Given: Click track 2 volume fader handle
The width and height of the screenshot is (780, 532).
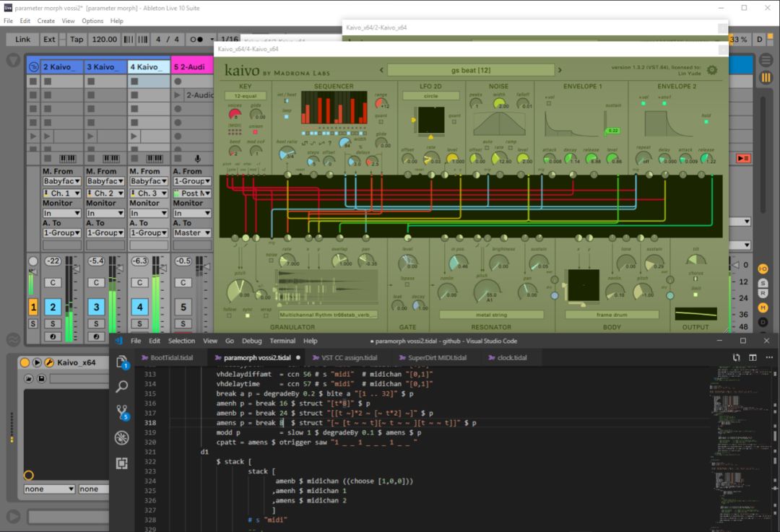Looking at the screenshot, I should [x=77, y=269].
